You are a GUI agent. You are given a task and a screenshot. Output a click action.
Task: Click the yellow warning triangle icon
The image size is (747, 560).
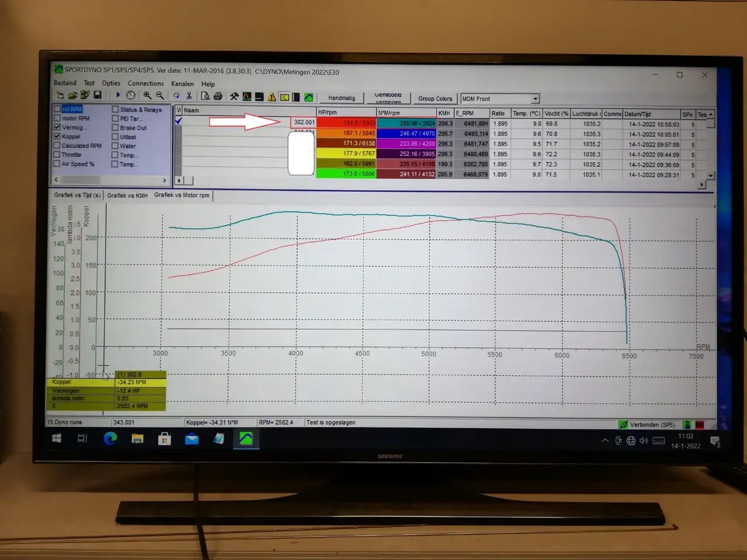(272, 97)
